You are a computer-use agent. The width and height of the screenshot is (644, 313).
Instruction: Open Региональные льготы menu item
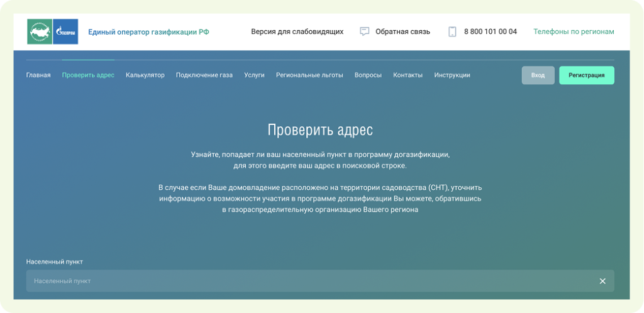pyautogui.click(x=309, y=75)
